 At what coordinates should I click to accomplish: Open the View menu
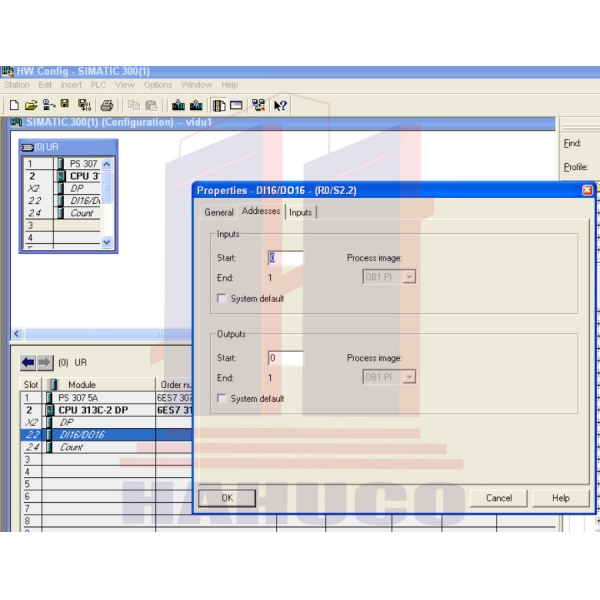point(125,85)
